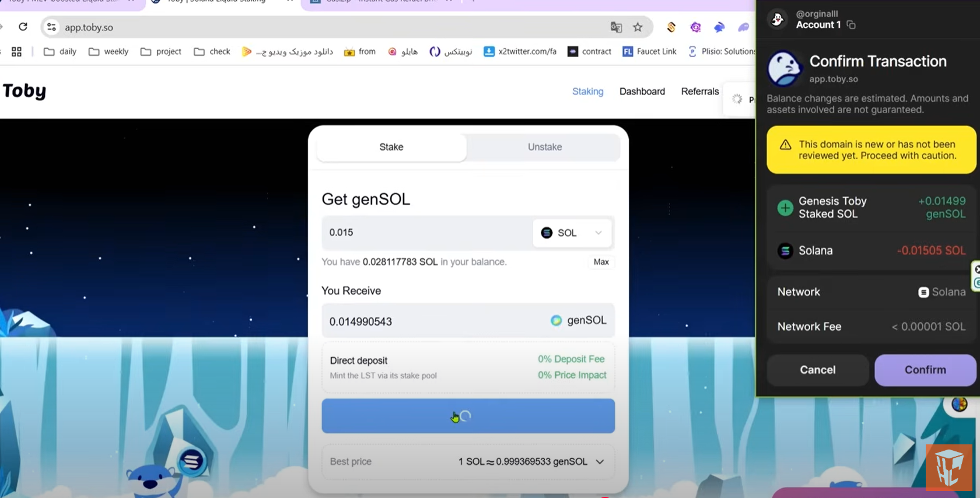Click the Network Fee row

871,327
